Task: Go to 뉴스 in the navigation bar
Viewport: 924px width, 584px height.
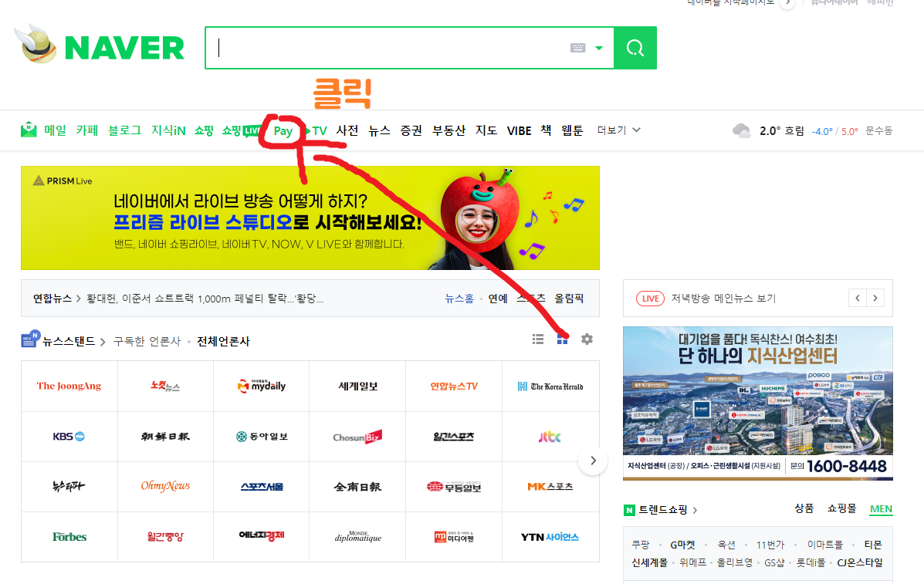Action: point(380,130)
